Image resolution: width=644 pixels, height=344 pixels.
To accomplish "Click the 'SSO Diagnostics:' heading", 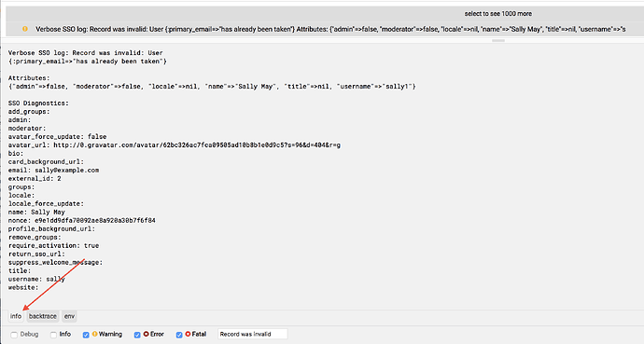I will coord(38,103).
